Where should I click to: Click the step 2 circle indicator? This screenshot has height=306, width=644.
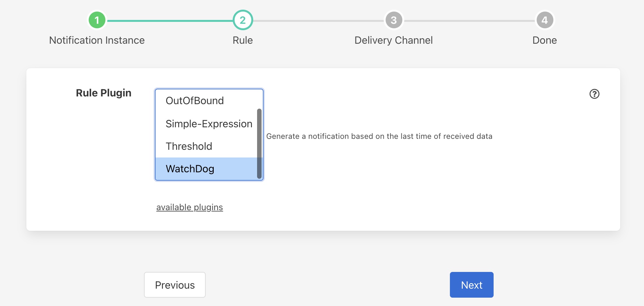(x=243, y=20)
